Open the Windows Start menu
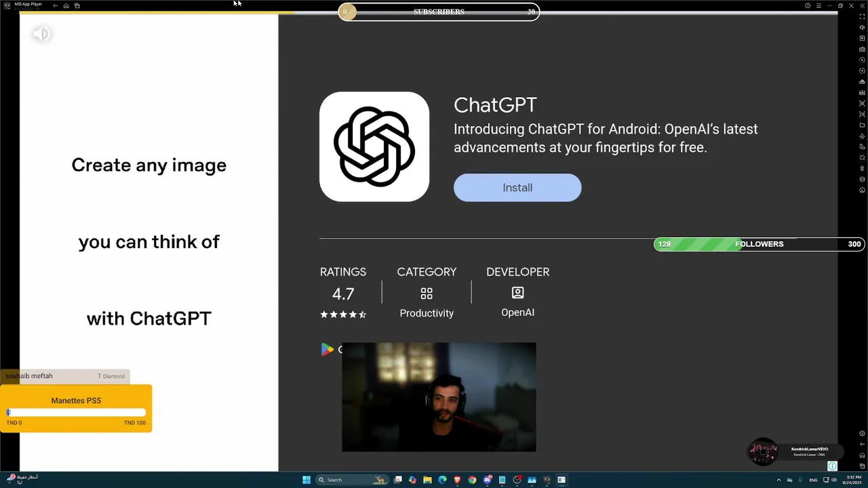The image size is (868, 488). pos(307,480)
